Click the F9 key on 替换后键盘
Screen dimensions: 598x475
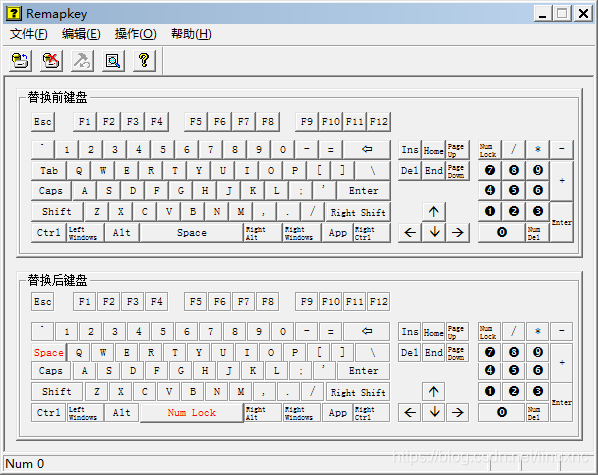[x=307, y=302]
